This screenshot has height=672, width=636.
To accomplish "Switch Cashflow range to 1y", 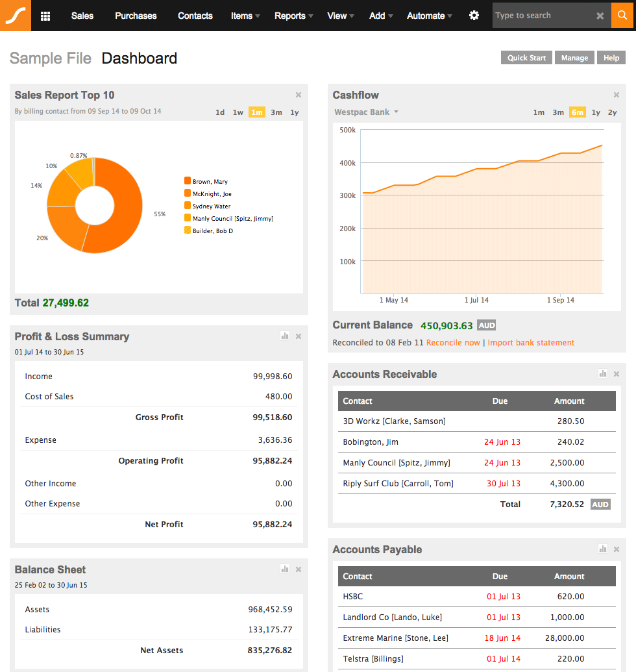I will click(596, 112).
